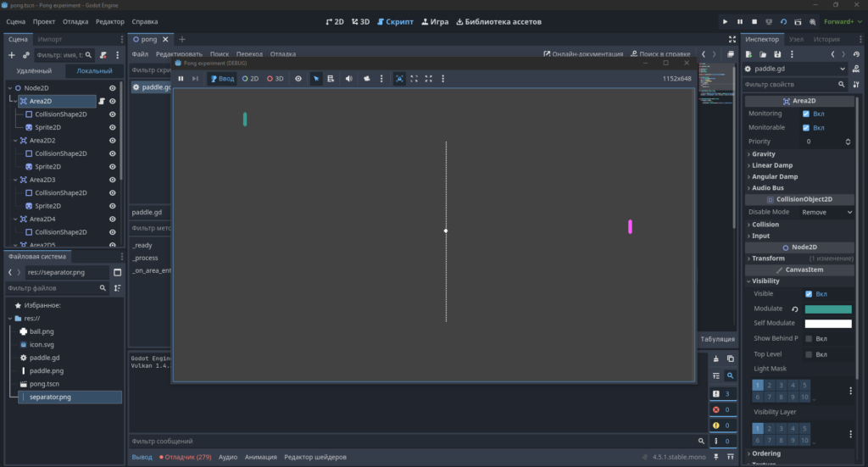Pause the running project in main toolbar
This screenshot has width=868, height=467.
click(739, 21)
